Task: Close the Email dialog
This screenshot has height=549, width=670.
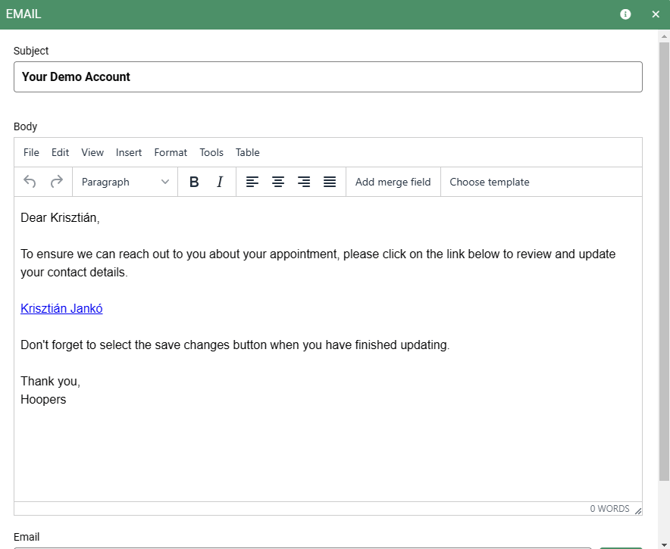Action: pos(656,14)
